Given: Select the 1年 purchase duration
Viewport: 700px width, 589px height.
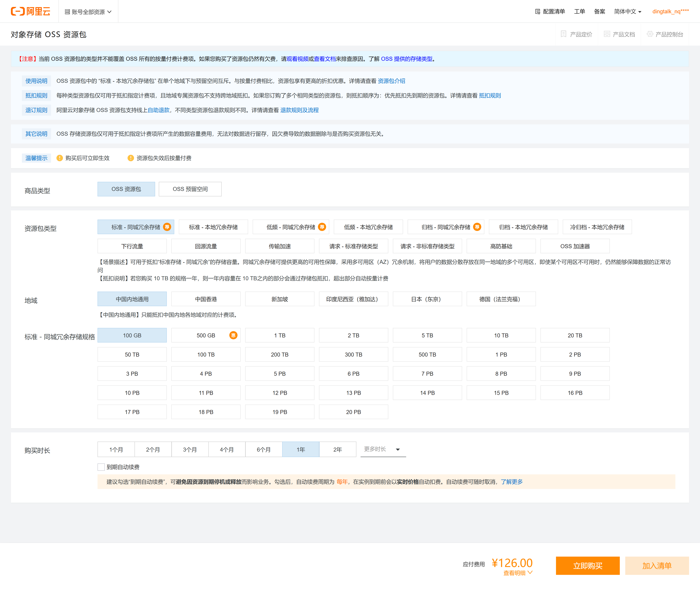Looking at the screenshot, I should (x=301, y=449).
